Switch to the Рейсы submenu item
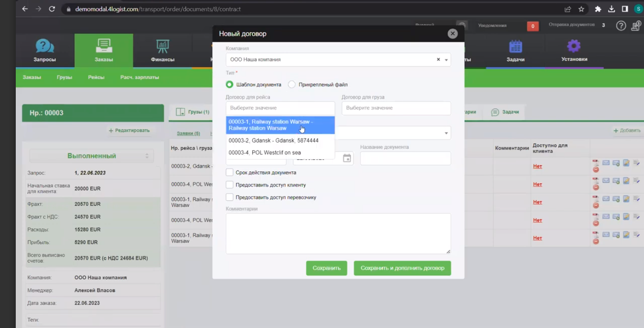 coord(96,77)
